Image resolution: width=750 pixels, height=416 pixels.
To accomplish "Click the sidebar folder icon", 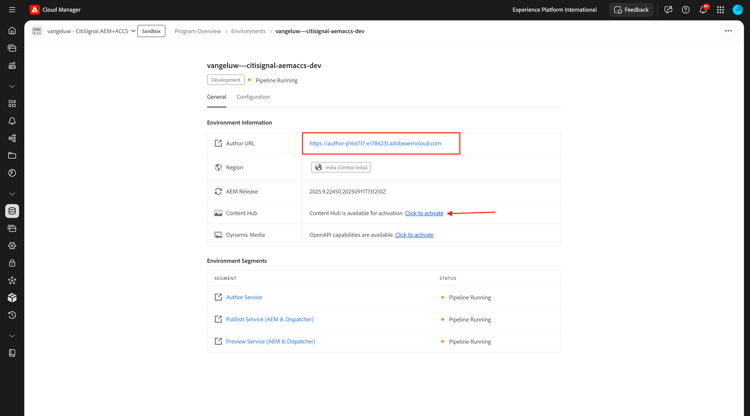I will pos(12,156).
